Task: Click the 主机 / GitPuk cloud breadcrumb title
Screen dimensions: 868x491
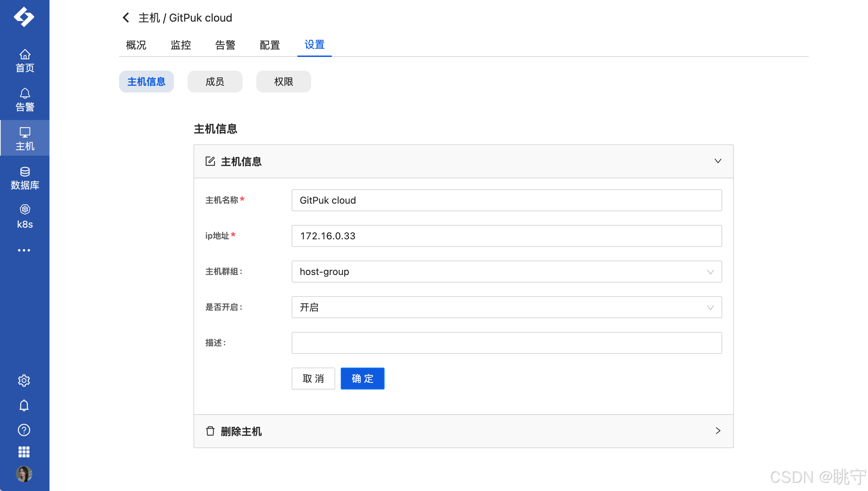Action: 185,18
